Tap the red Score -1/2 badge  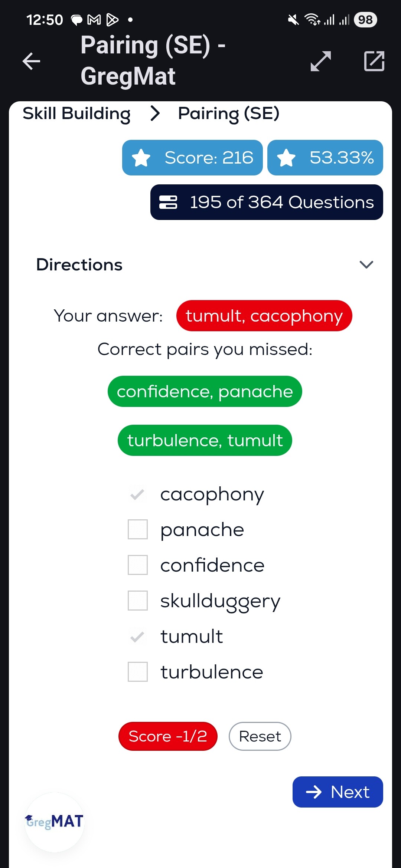(168, 736)
